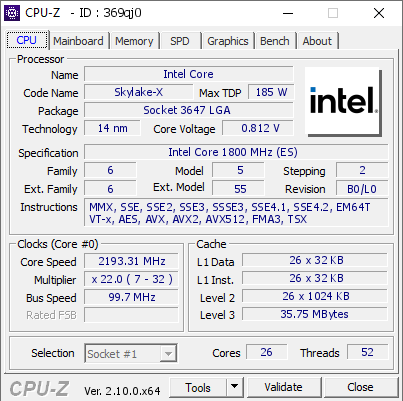Open the Memory tab
The width and height of the screenshot is (403, 401).
click(134, 41)
